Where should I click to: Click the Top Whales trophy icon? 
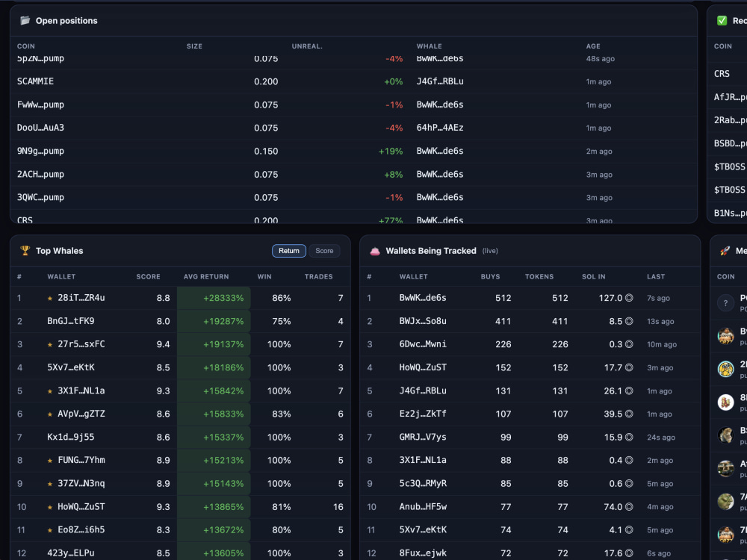tap(25, 250)
